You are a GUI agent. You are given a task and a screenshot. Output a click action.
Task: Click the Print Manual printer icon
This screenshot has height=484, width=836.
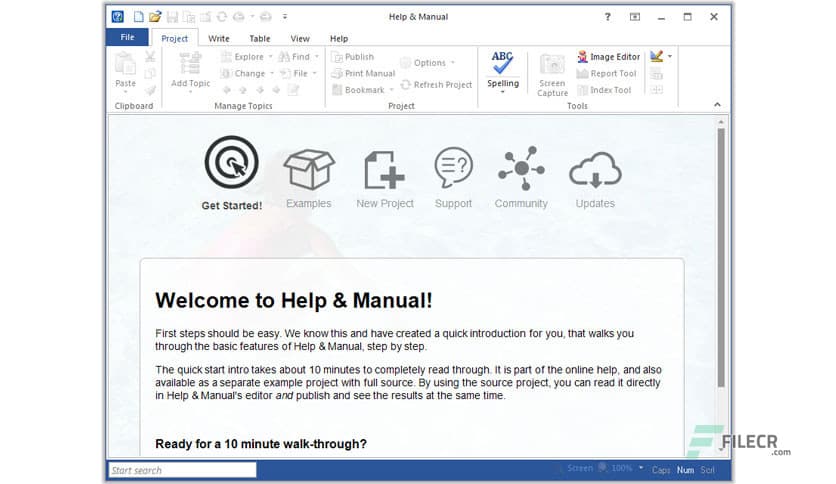(336, 74)
